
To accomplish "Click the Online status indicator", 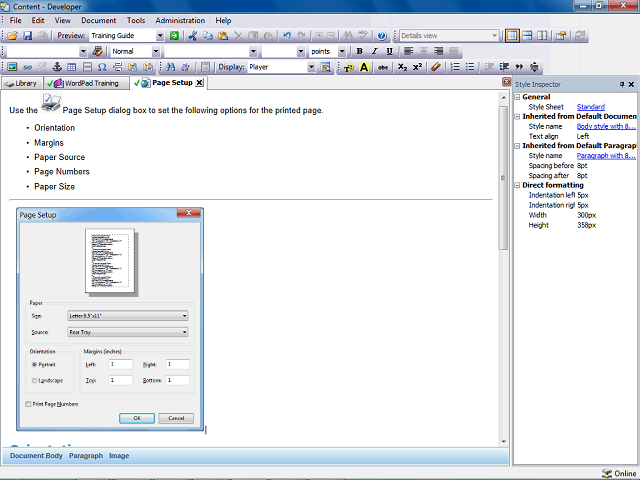I will (619, 473).
